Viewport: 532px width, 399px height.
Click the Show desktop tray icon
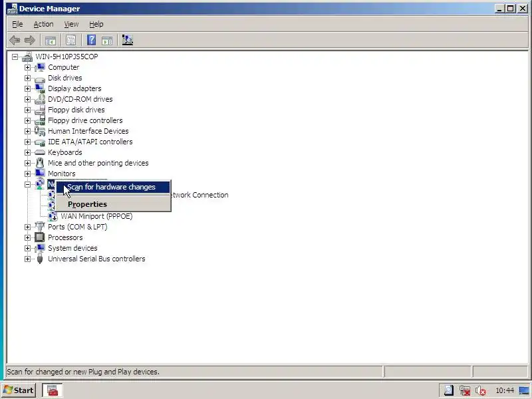[524, 390]
